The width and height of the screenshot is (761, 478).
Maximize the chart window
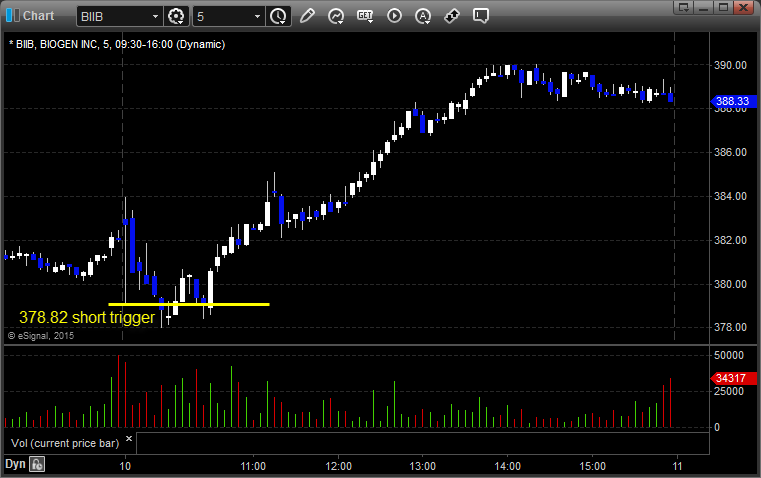coord(723,7)
